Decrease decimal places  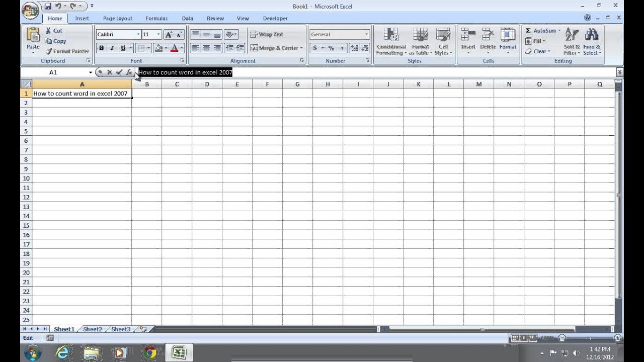(364, 48)
